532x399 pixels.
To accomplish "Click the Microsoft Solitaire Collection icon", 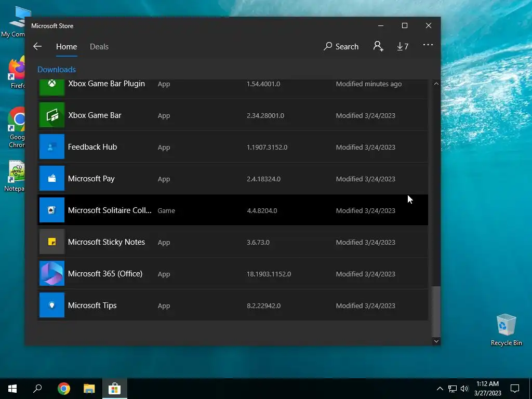I will 52,210.
